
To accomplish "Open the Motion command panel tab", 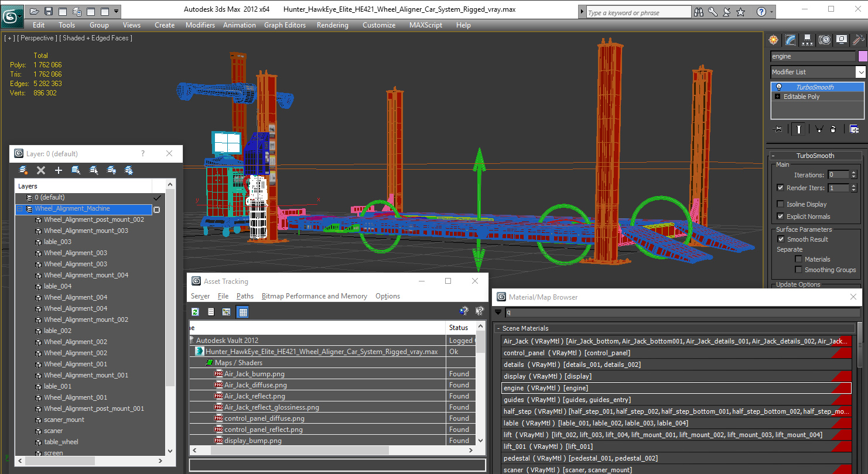I will coord(825,40).
